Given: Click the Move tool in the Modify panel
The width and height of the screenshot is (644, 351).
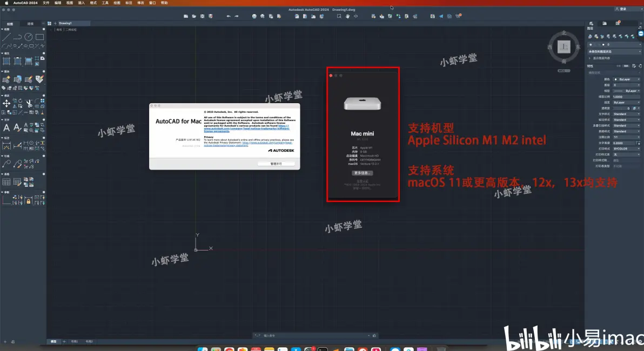Looking at the screenshot, I should [x=6, y=103].
